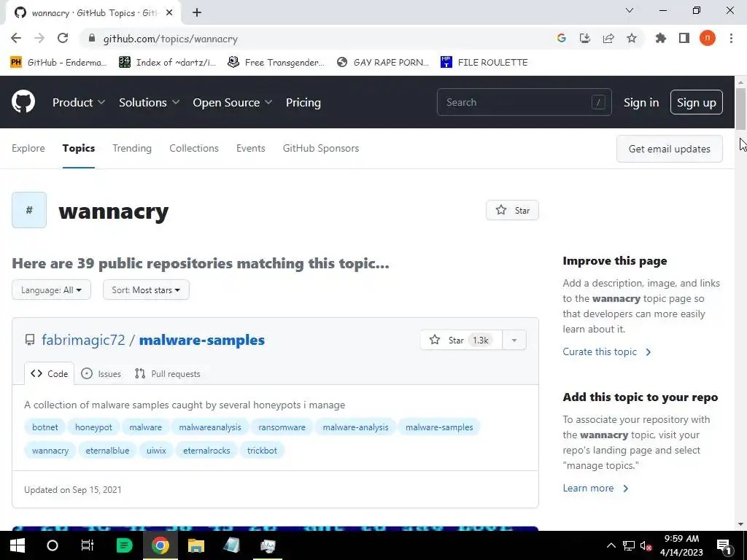Select the trickbot topic tag
Image resolution: width=747 pixels, height=560 pixels.
pos(262,451)
